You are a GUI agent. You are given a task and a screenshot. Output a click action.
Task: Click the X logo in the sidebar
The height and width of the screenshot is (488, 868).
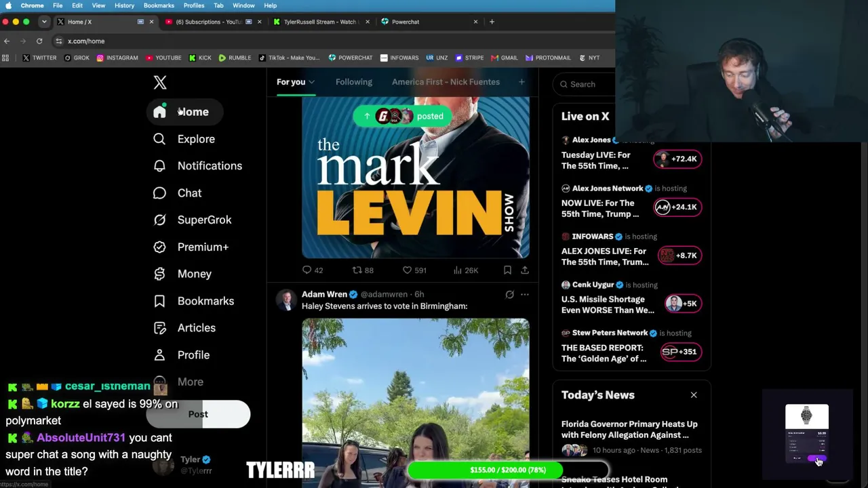tap(160, 83)
